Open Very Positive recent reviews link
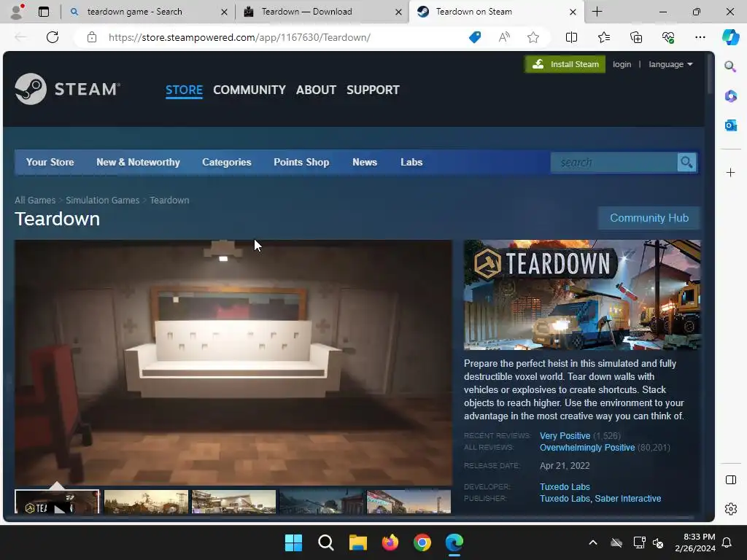The width and height of the screenshot is (747, 560). 565,436
